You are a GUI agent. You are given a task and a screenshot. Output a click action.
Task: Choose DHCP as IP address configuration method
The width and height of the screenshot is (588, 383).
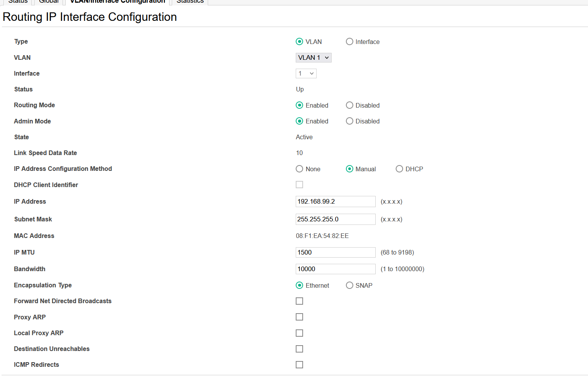click(399, 169)
